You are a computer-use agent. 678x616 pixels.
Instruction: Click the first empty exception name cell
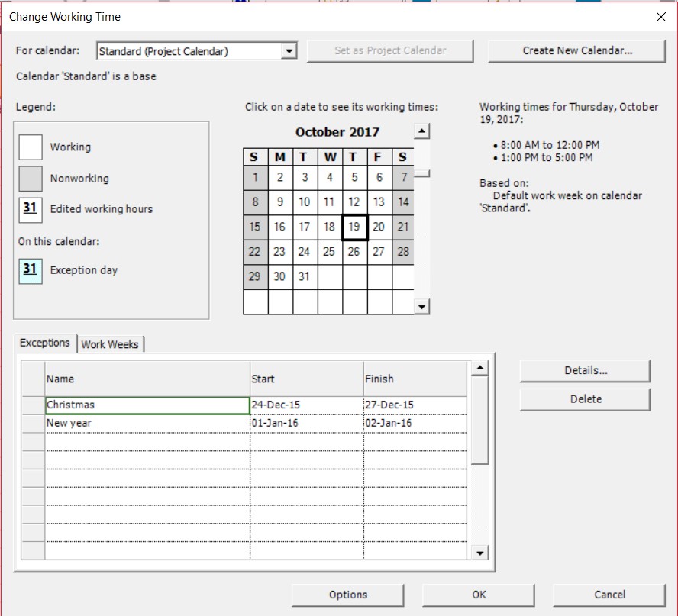147,442
